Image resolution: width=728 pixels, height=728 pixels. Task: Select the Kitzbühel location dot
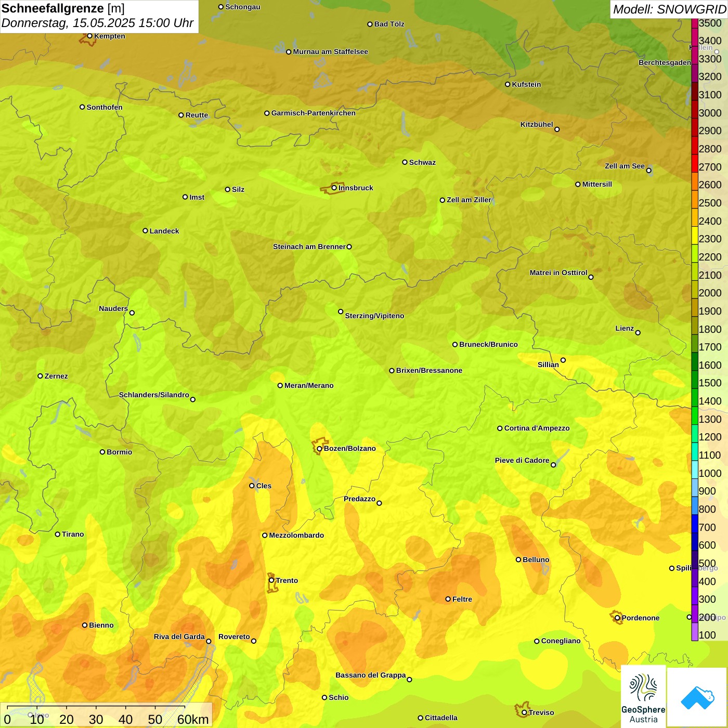[x=557, y=129]
